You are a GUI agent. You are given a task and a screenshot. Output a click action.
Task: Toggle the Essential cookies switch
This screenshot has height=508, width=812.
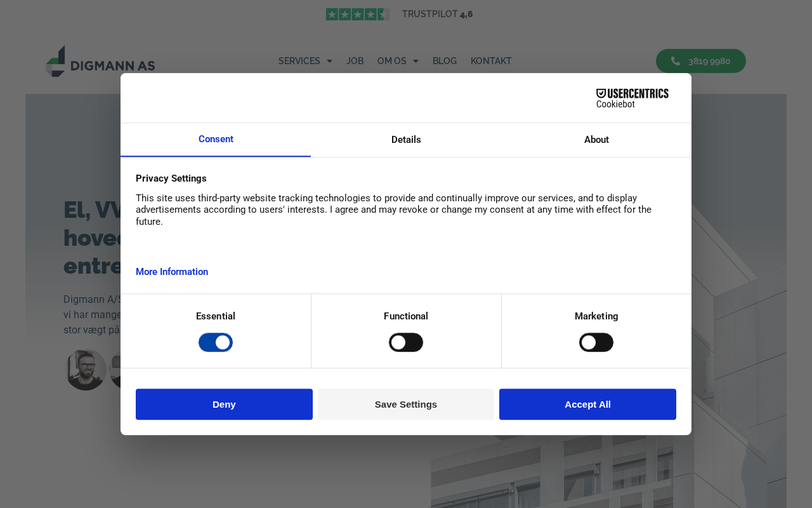pos(216,342)
